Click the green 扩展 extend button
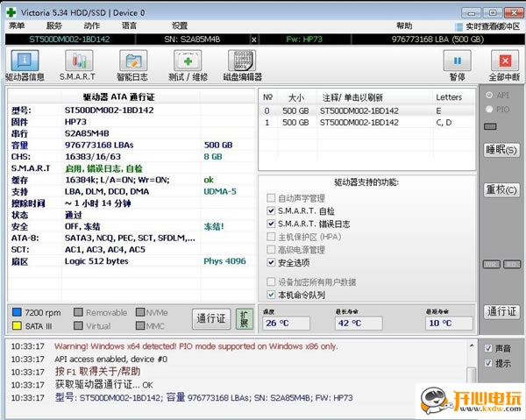The height and width of the screenshot is (420, 526). (x=245, y=318)
